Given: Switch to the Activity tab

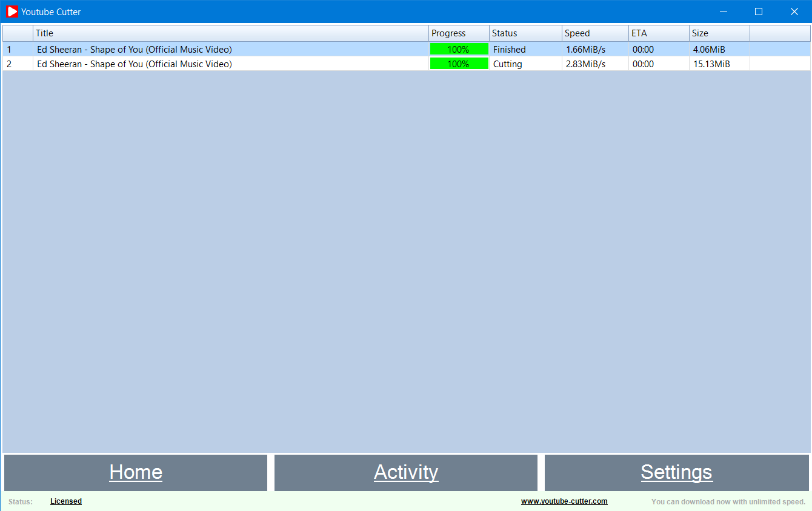Looking at the screenshot, I should 406,472.
